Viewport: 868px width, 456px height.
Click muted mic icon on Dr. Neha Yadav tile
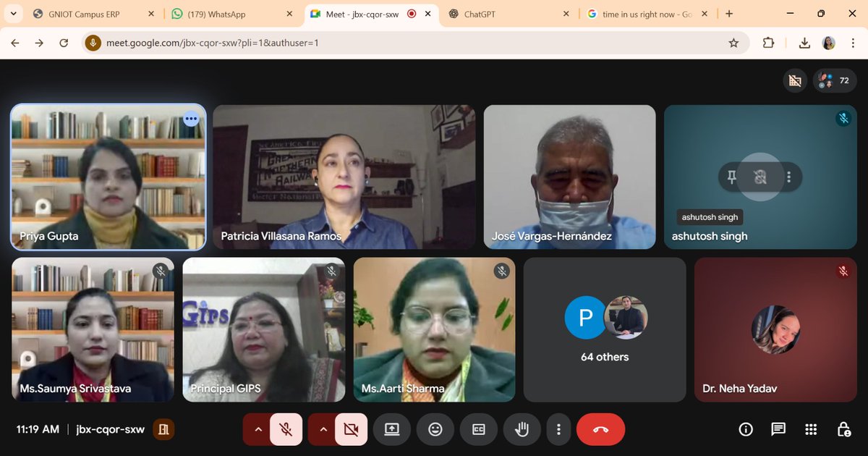843,271
